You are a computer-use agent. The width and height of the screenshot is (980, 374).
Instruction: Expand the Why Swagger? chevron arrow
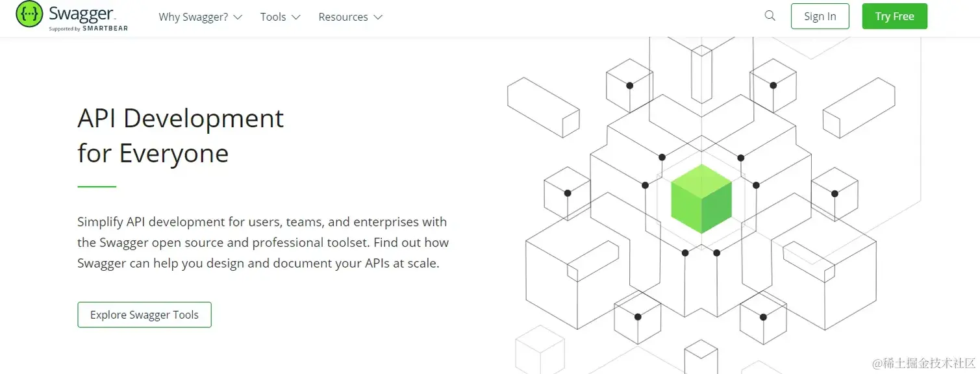click(x=238, y=18)
